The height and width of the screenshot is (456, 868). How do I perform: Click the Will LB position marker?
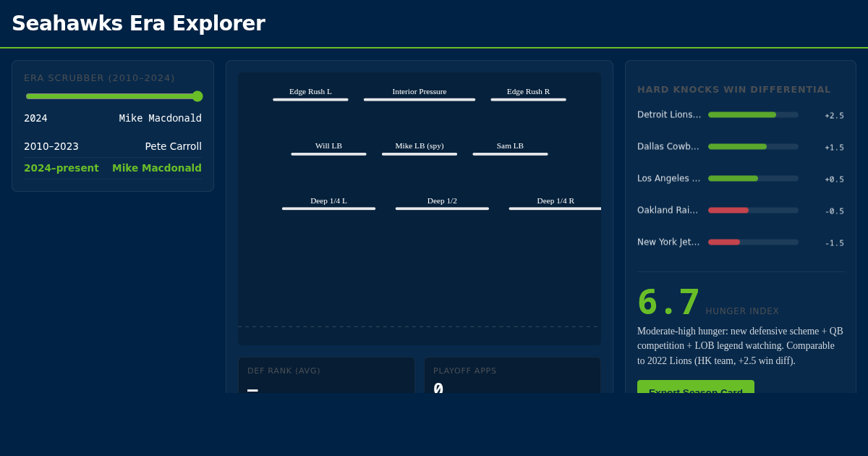click(328, 148)
